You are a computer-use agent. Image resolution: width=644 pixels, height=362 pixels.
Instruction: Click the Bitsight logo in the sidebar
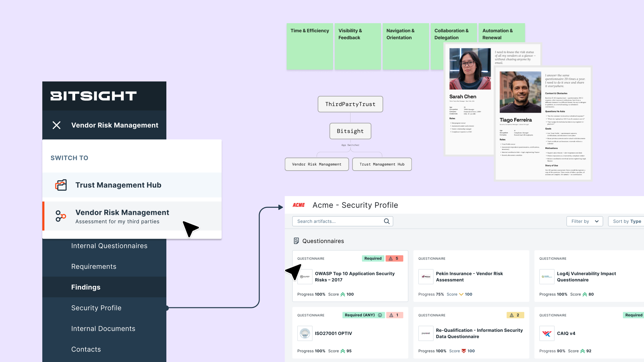point(93,96)
